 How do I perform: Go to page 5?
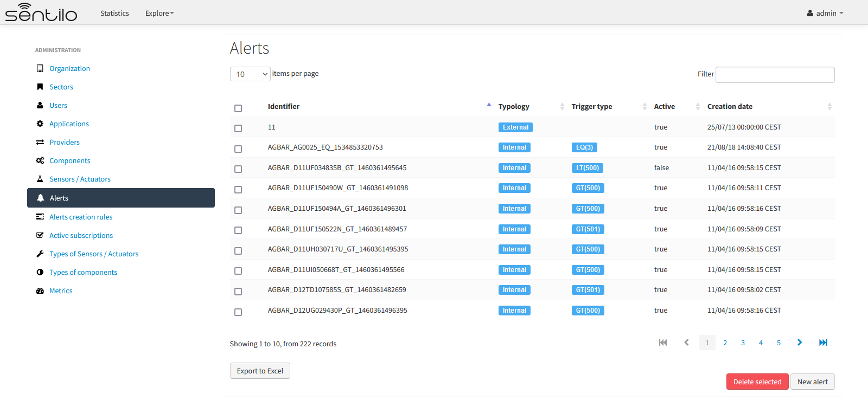click(x=778, y=343)
